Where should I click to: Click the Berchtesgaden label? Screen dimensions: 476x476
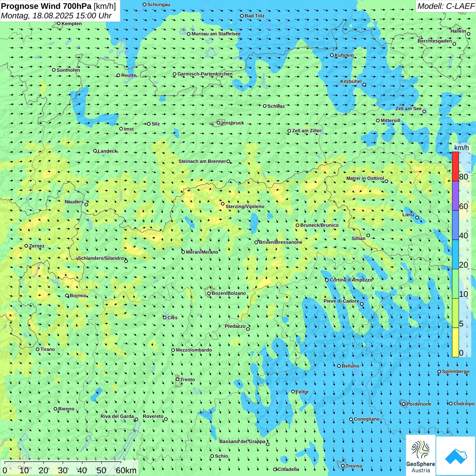[435, 41]
